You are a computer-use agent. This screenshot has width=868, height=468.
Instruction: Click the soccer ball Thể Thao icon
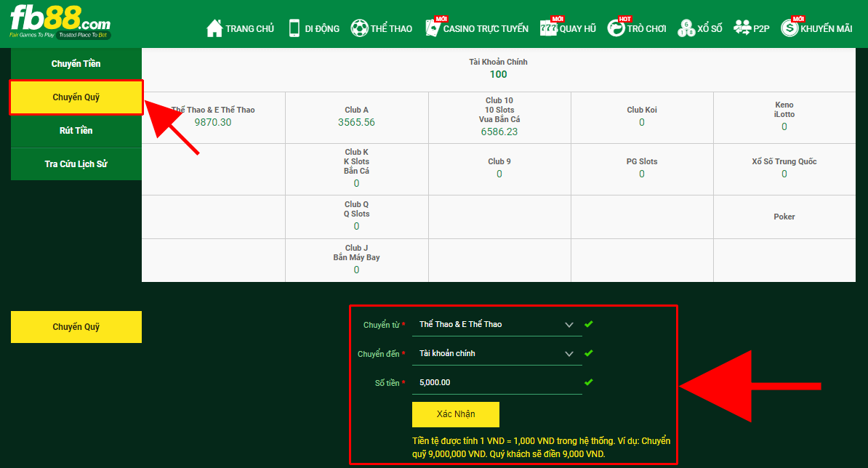click(x=359, y=28)
